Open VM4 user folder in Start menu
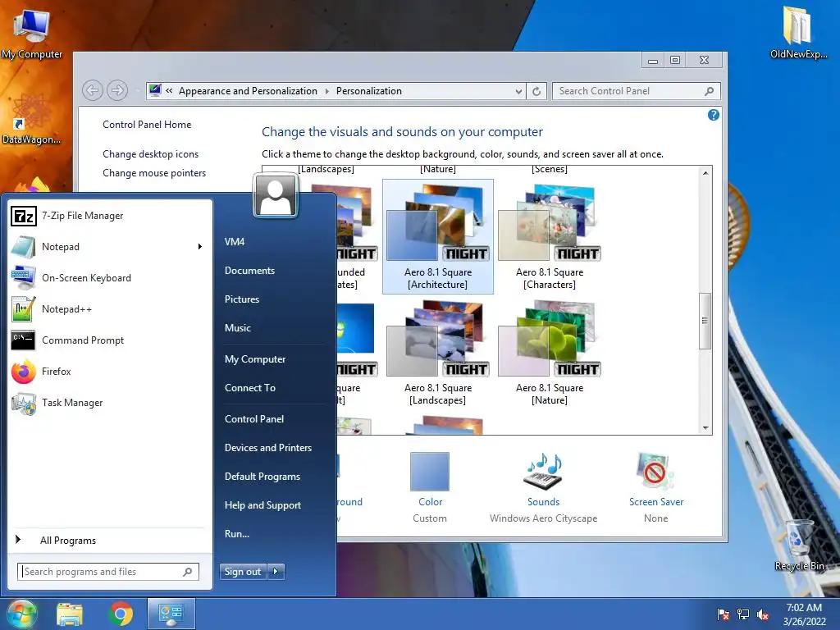This screenshot has height=630, width=840. pyautogui.click(x=235, y=242)
